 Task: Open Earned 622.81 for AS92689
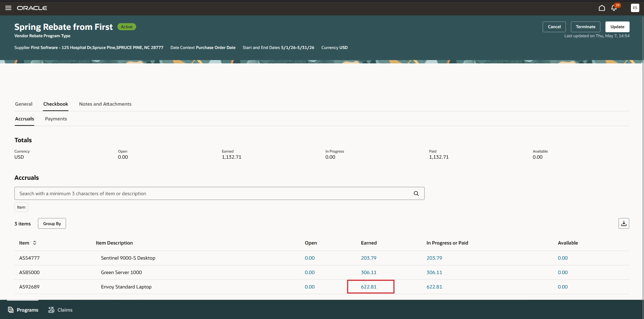[x=369, y=287]
